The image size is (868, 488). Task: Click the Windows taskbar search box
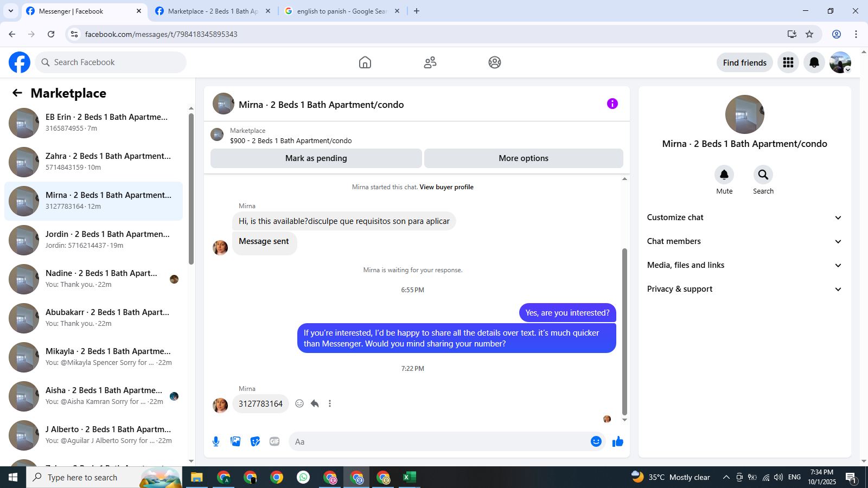tap(103, 477)
